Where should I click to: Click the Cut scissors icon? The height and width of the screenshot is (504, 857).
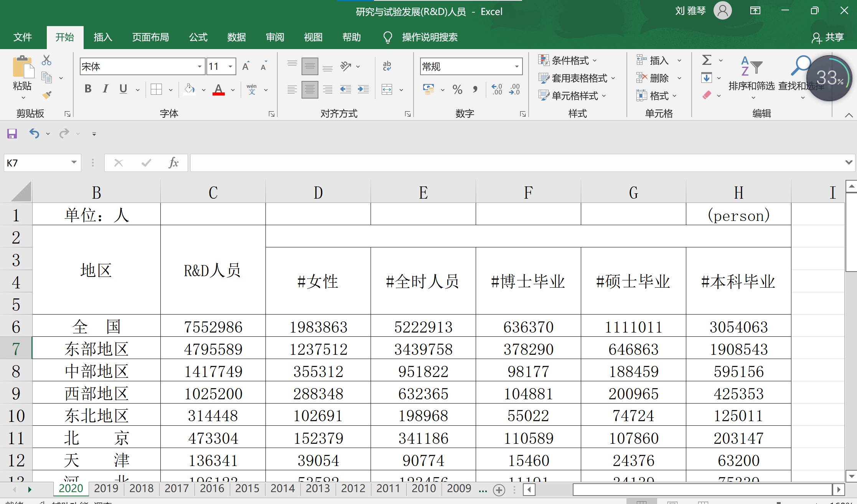pyautogui.click(x=46, y=60)
